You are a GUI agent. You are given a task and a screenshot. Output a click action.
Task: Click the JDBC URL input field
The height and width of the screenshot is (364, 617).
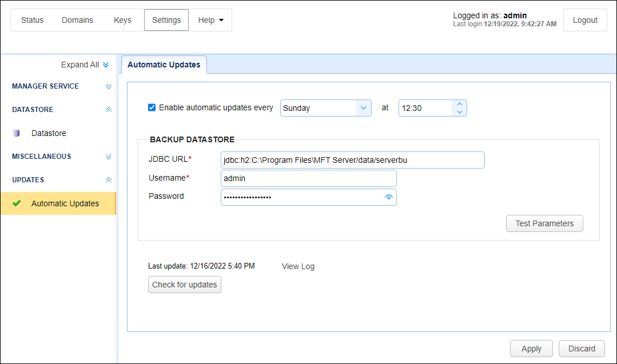pos(353,160)
